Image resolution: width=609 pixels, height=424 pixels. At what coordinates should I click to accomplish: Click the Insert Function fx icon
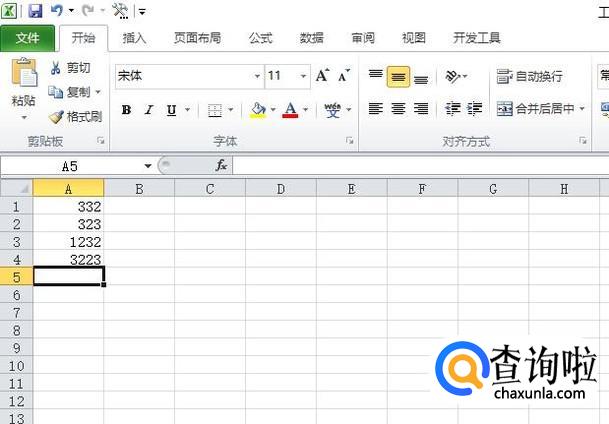tap(221, 165)
